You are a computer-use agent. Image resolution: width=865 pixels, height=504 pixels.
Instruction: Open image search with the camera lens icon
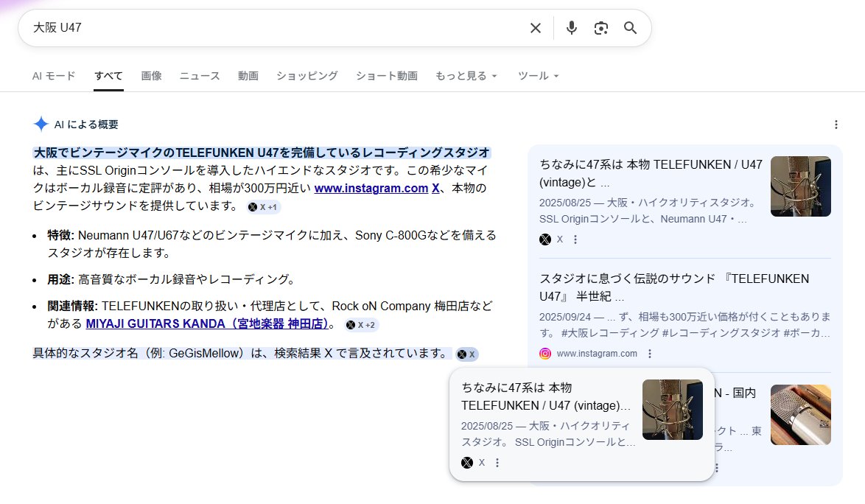[600, 28]
